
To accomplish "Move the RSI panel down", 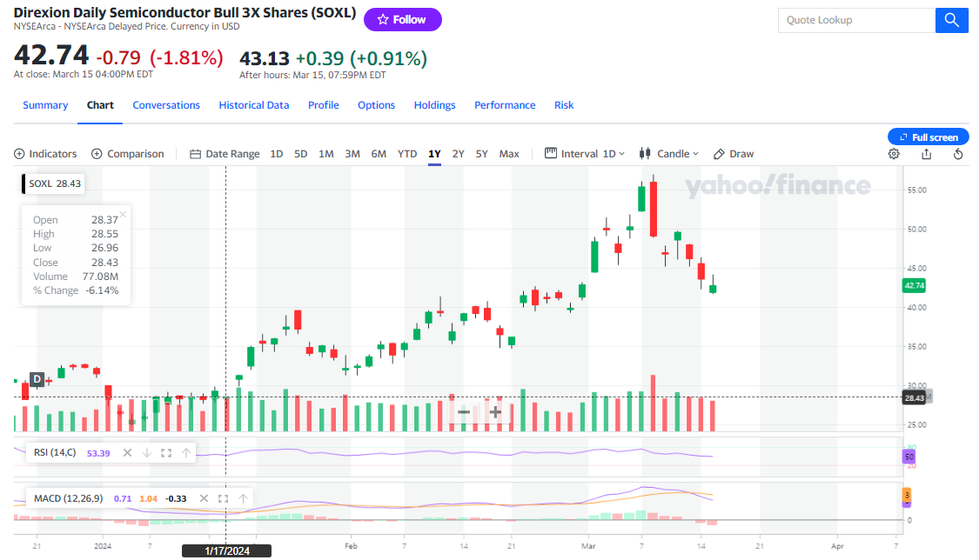I will (x=147, y=453).
